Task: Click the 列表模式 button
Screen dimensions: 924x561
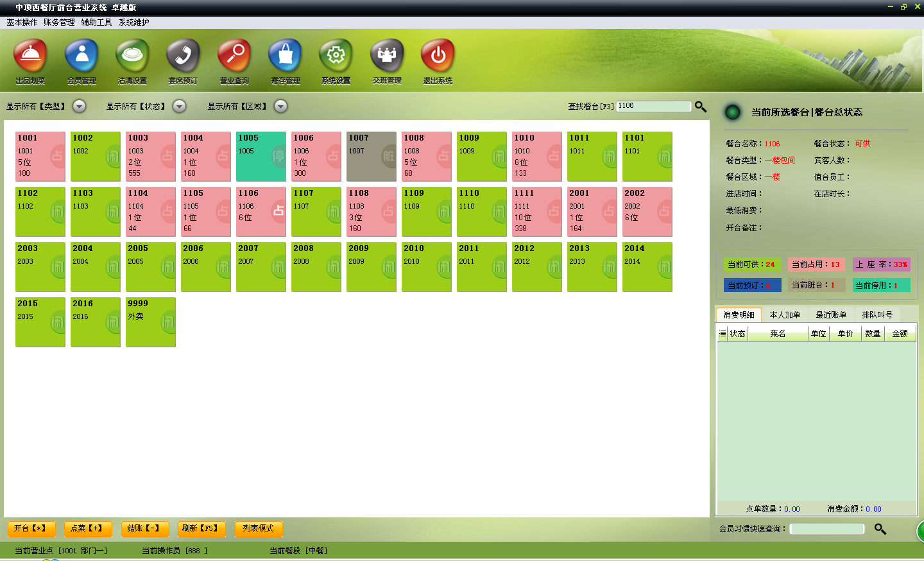Action: pos(259,529)
